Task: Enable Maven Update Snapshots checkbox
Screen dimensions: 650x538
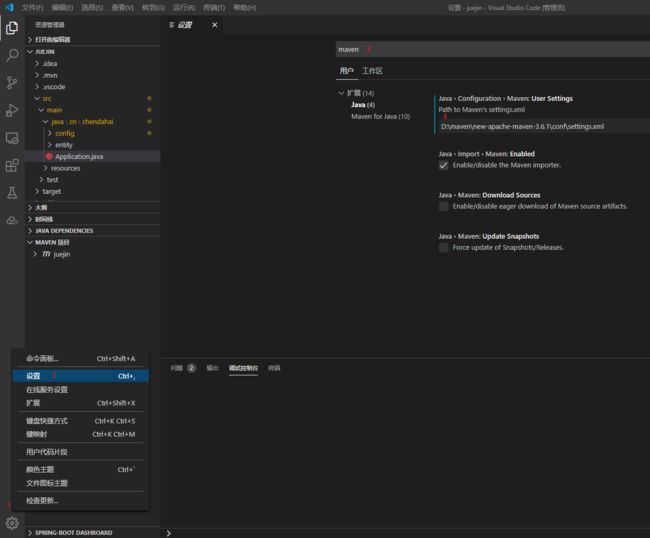Action: pyautogui.click(x=444, y=247)
